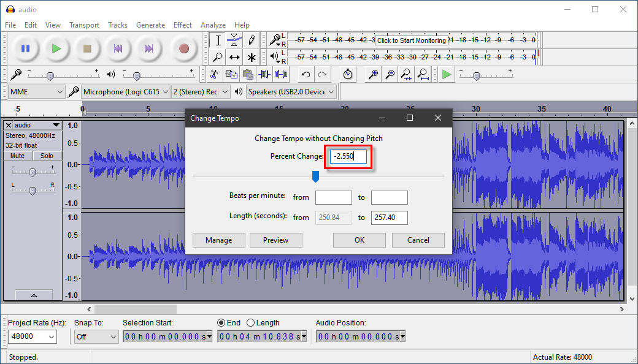Viewport: 638px width, 364px height.
Task: Click the tempo percent change slider handle
Action: point(315,176)
